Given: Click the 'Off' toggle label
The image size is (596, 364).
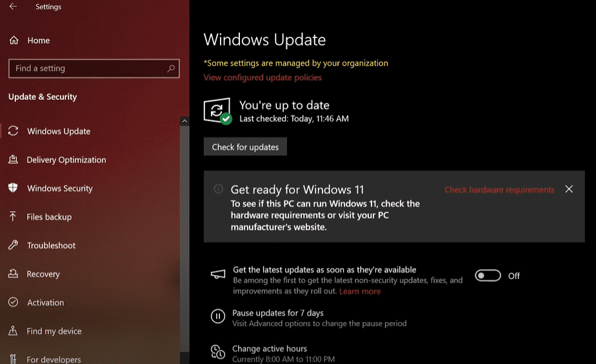Looking at the screenshot, I should click(514, 276).
